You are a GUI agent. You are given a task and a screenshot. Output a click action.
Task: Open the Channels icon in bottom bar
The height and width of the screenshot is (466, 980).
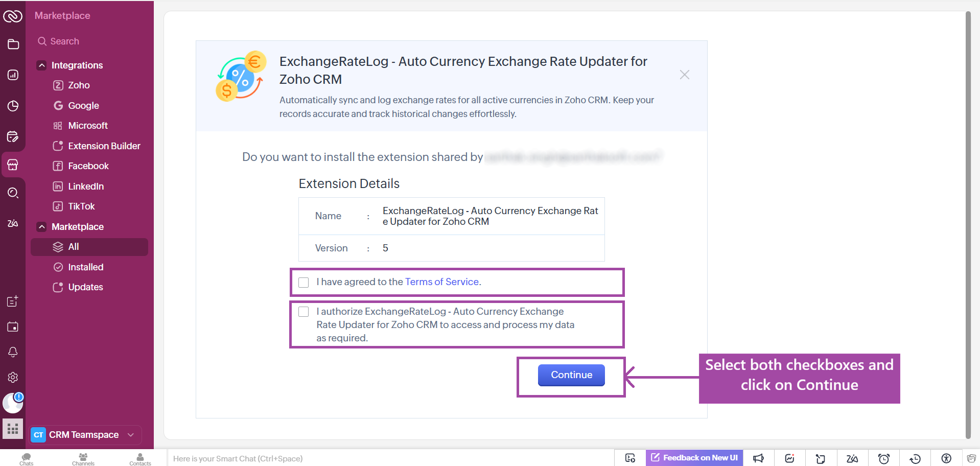pos(83,459)
